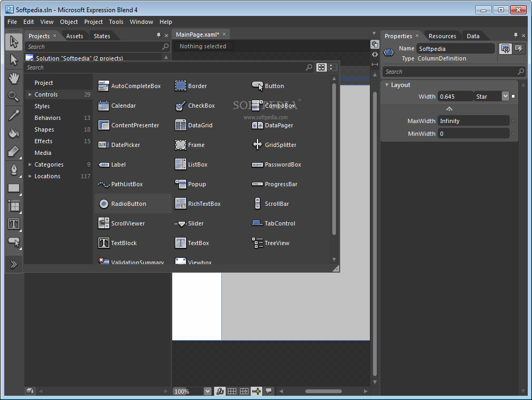The image size is (532, 400).
Task: Close the MainPage.xaml document tab
Action: [224, 34]
